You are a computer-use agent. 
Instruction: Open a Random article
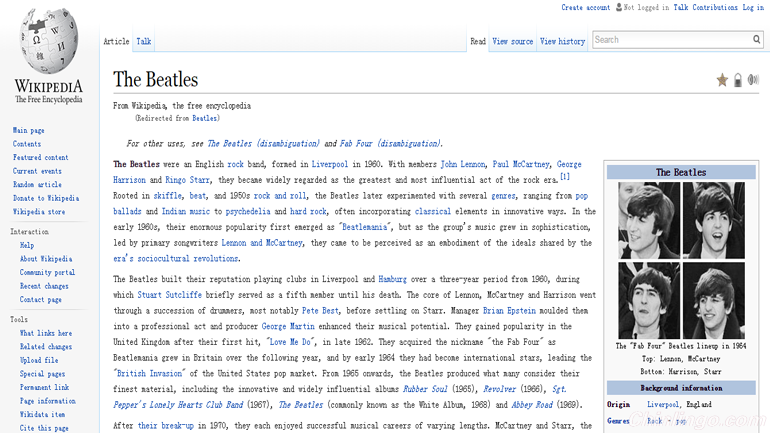click(37, 185)
